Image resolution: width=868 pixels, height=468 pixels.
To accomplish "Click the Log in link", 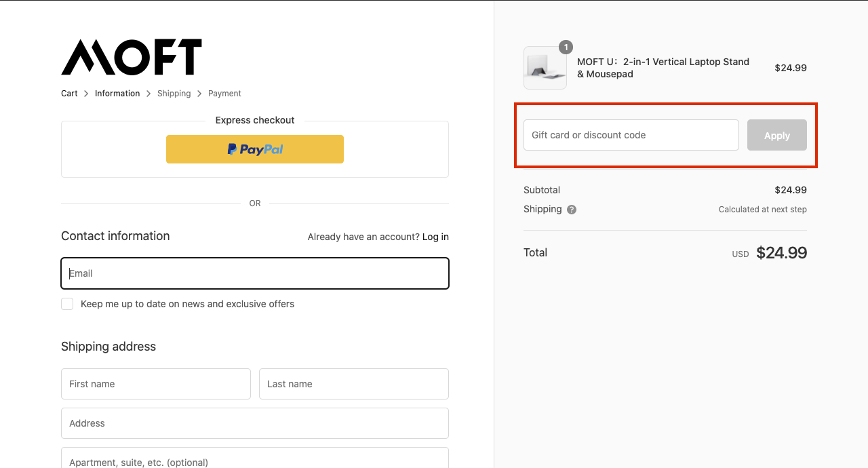I will pyautogui.click(x=435, y=237).
